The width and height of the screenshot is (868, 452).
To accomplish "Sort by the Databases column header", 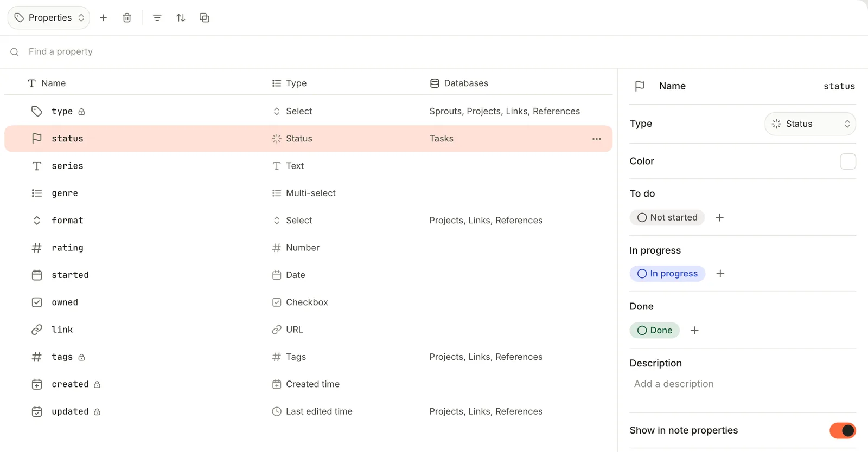I will (x=459, y=83).
